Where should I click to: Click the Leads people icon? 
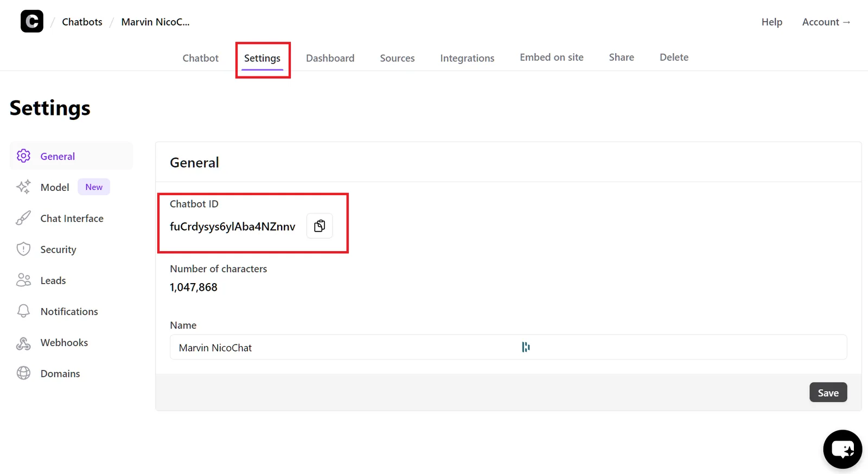pyautogui.click(x=23, y=280)
